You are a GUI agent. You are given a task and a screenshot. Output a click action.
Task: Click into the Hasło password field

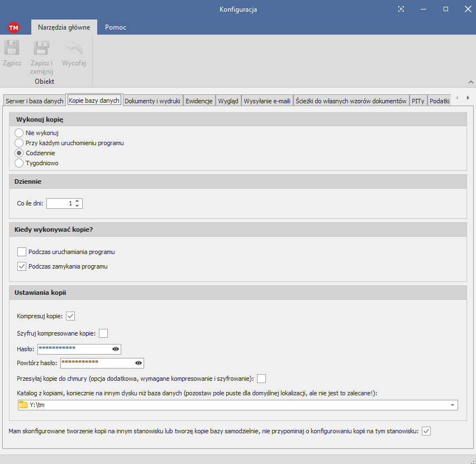[x=73, y=349]
